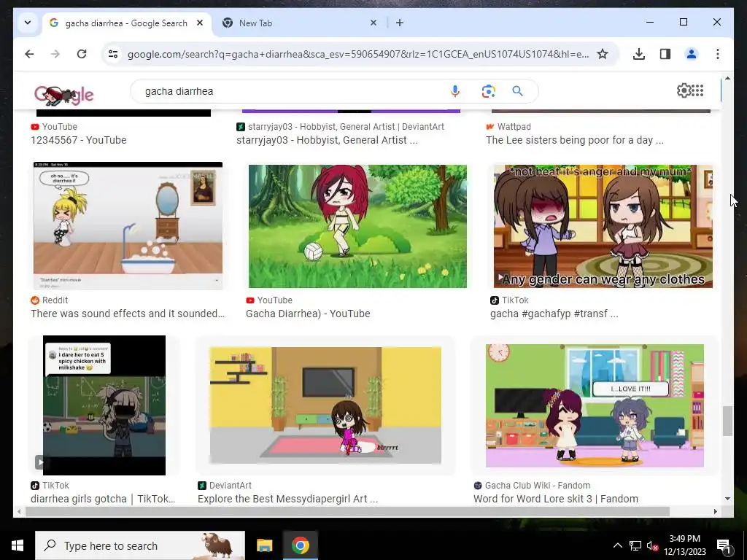Click the Wattpad source label

pos(508,127)
